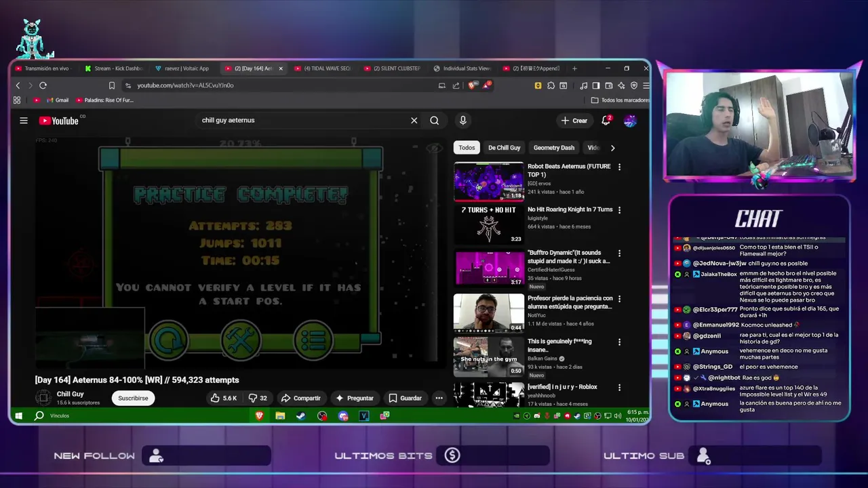
Task: Expand more filter chips with the arrow
Action: (x=612, y=148)
